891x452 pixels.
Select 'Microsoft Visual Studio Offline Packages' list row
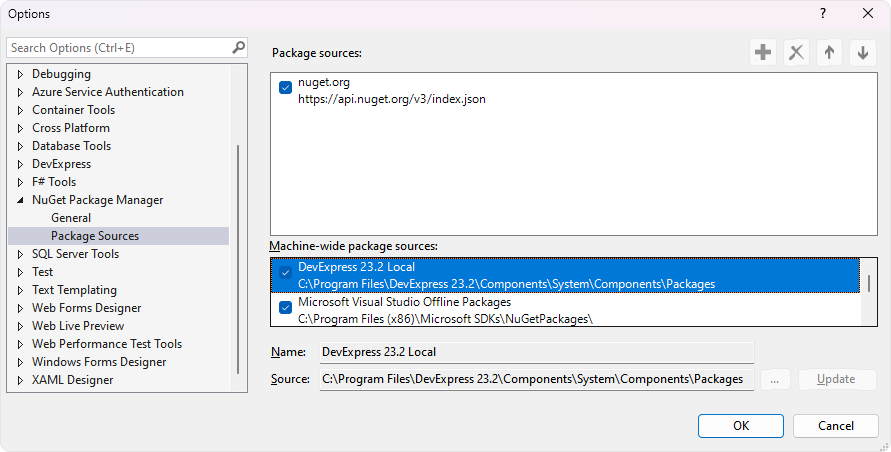click(x=565, y=310)
